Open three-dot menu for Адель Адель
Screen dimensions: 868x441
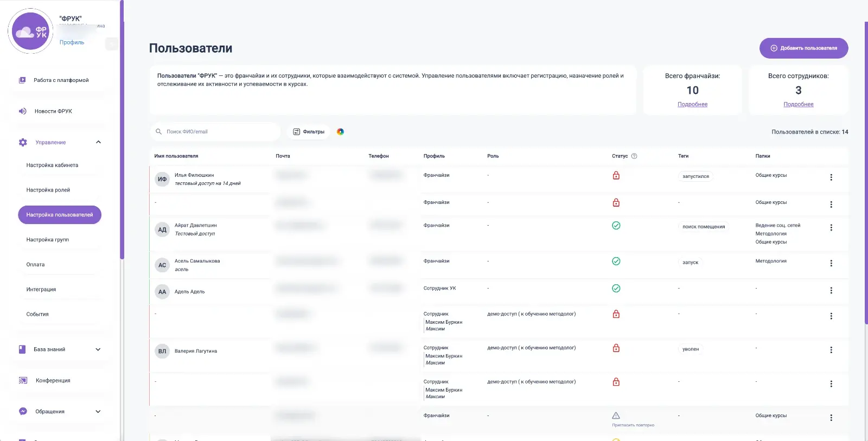(831, 290)
